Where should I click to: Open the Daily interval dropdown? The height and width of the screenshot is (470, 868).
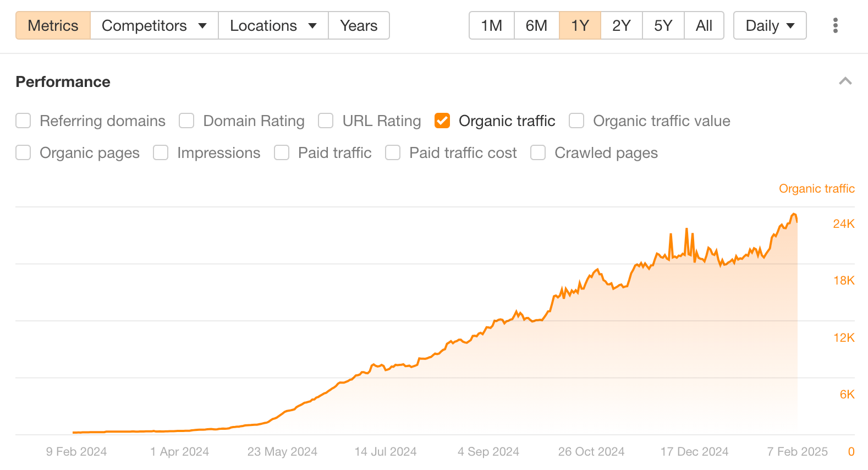[x=770, y=25]
